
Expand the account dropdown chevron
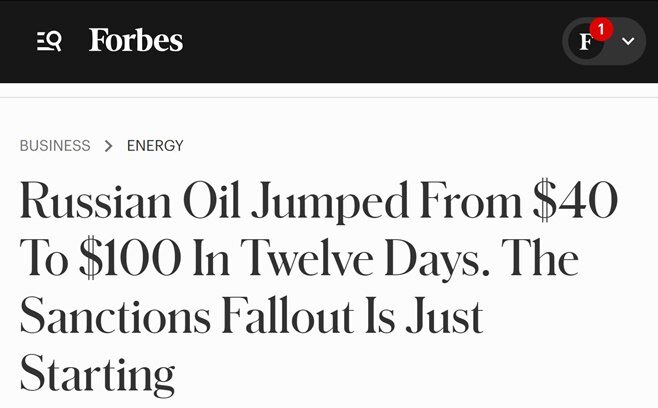(628, 42)
